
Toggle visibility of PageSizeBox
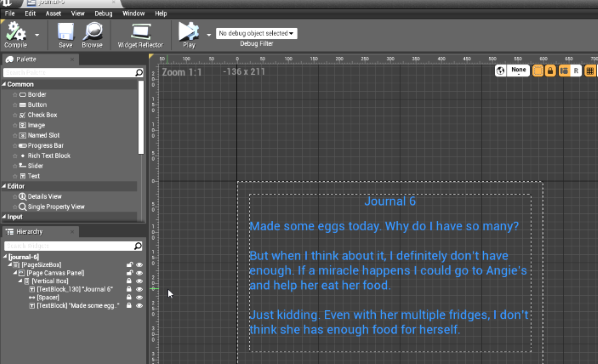pos(140,265)
